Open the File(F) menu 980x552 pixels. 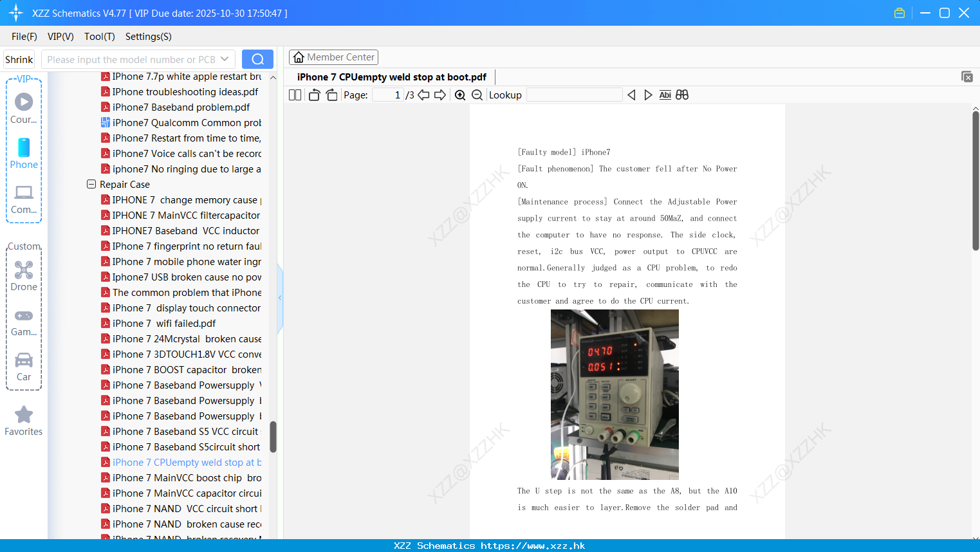pyautogui.click(x=24, y=37)
